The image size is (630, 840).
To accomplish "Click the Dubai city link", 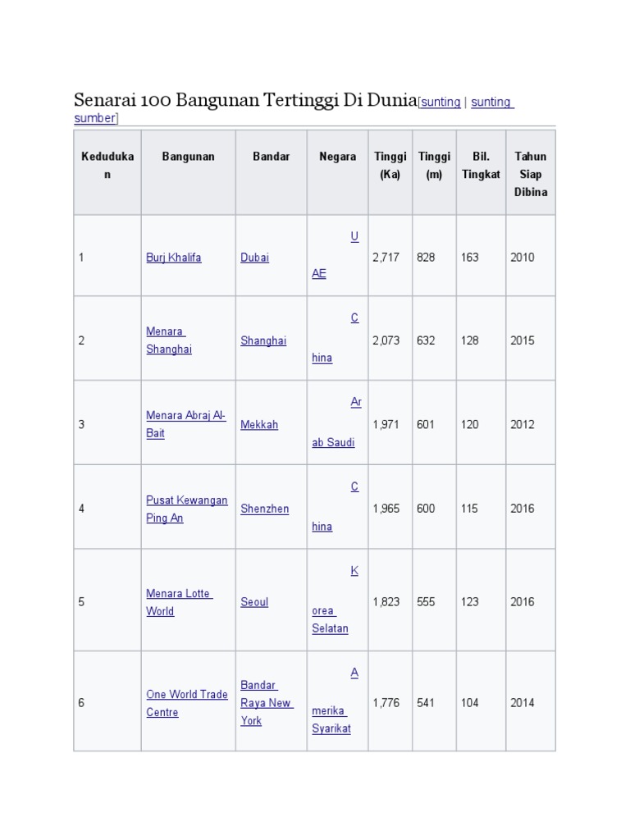I will point(254,258).
